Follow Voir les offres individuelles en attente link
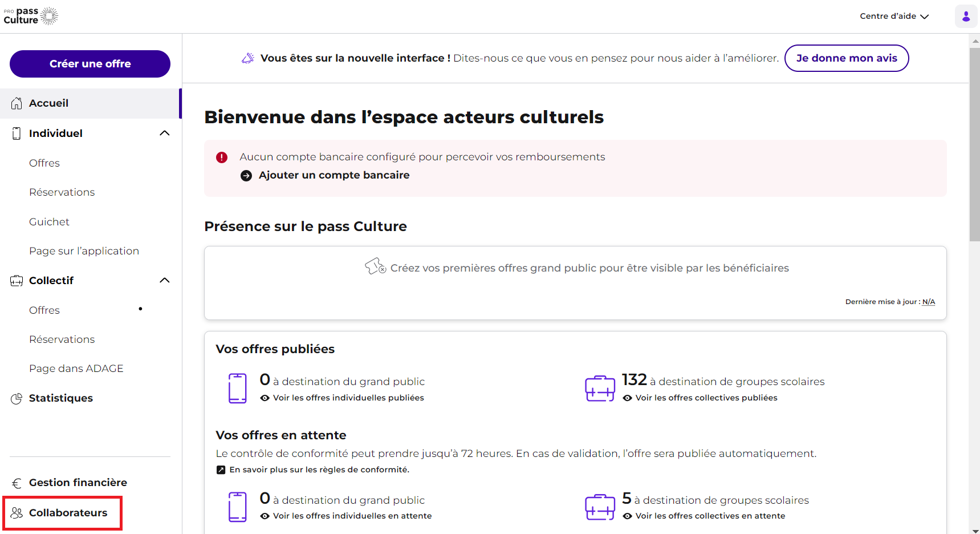 coord(352,516)
